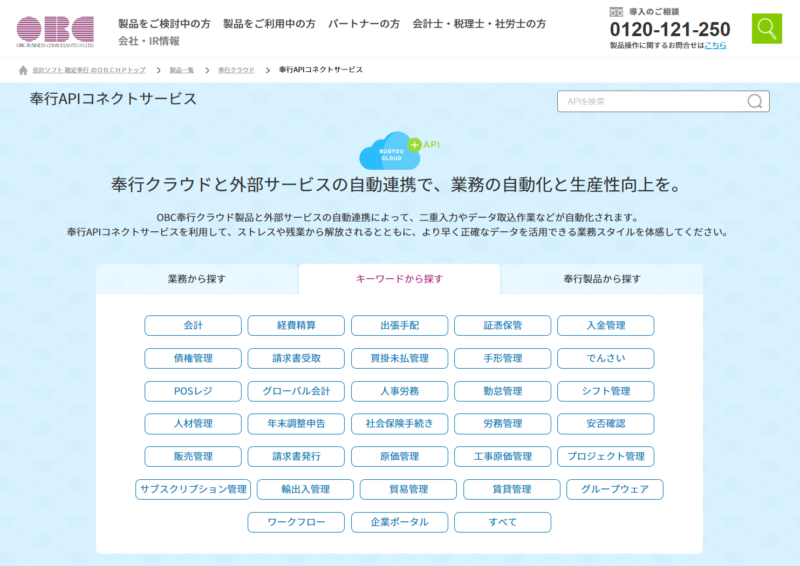The width and height of the screenshot is (800, 566).
Task: Select the 経費精算 keyword button
Action: click(296, 326)
